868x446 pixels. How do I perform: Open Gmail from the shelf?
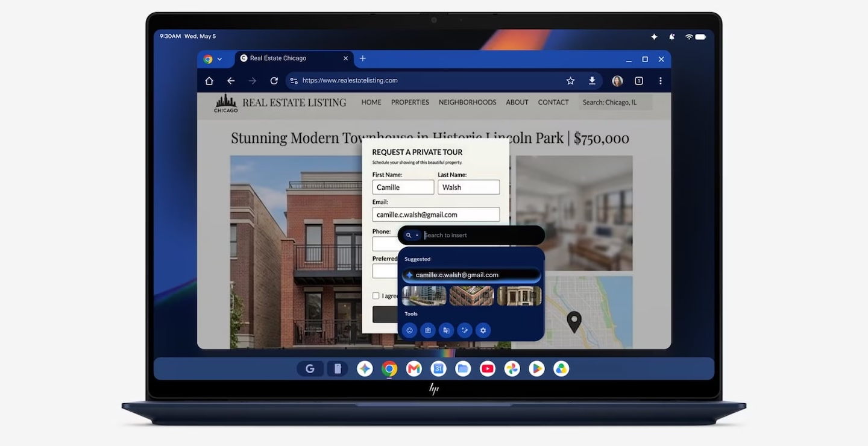(x=414, y=369)
